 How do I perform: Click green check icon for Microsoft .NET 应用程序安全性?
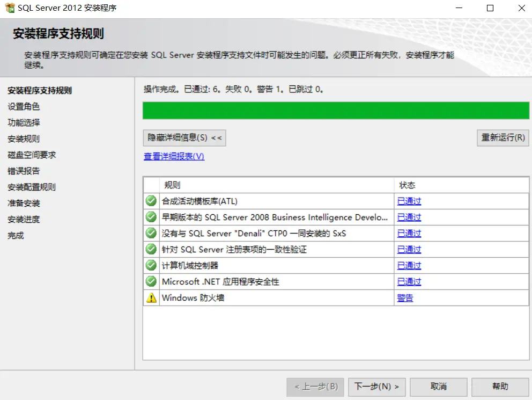(151, 281)
